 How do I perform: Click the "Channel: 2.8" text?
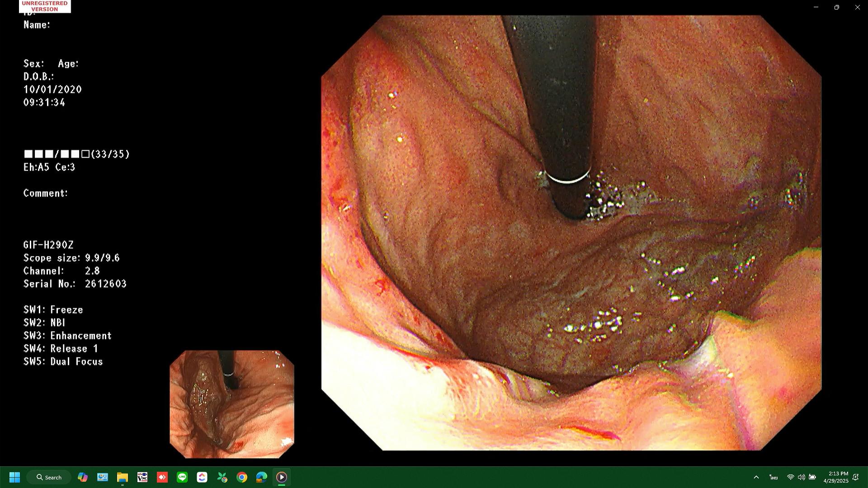pyautogui.click(x=61, y=271)
